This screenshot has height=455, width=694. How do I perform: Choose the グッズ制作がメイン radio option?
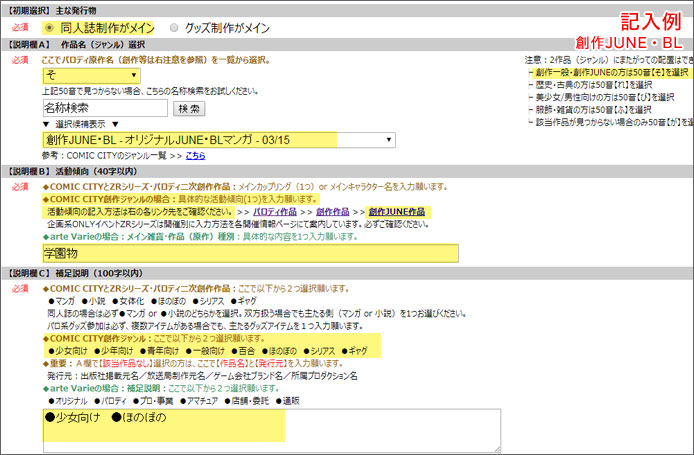point(176,28)
